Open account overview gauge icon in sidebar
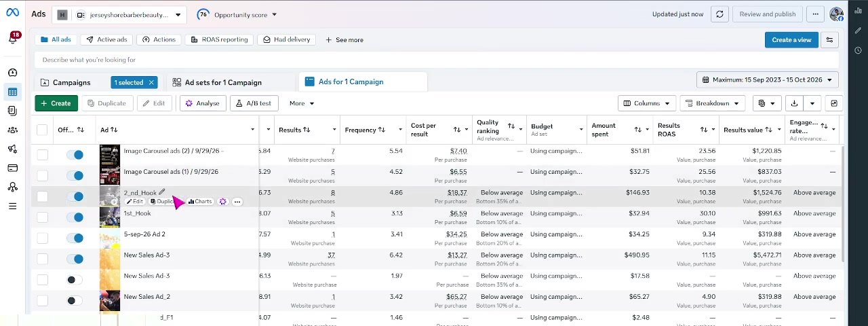 tap(12, 73)
